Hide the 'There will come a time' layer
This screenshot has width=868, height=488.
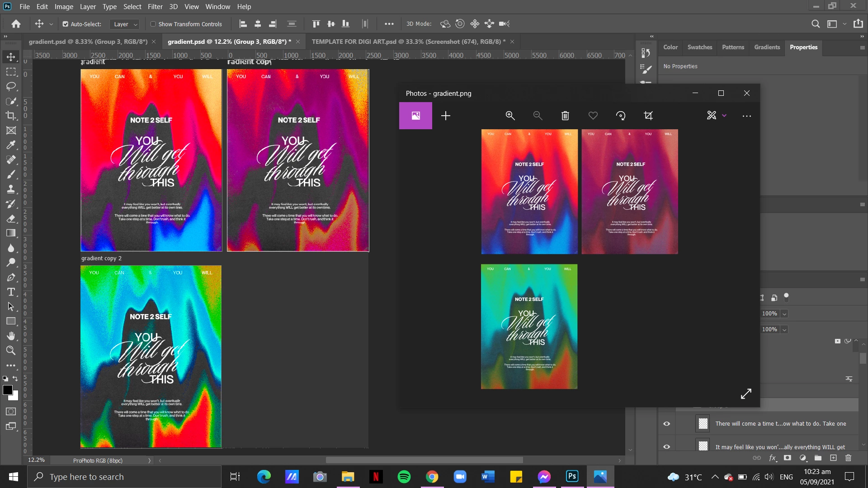coord(666,423)
